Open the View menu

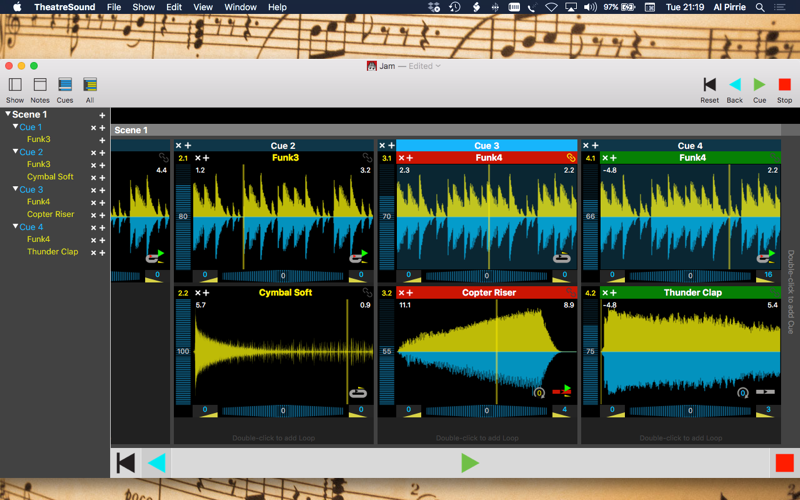click(203, 7)
